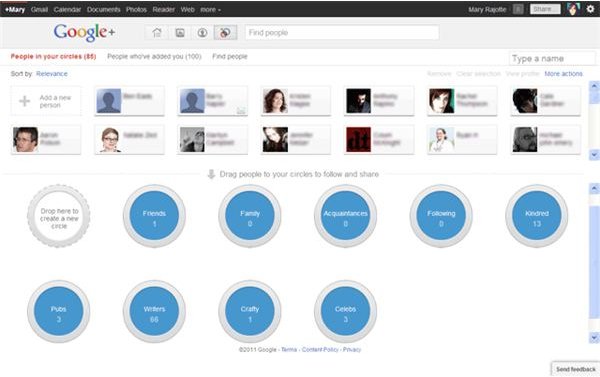The height and width of the screenshot is (377, 600).
Task: Click the Add a new person card
Action: [46, 101]
